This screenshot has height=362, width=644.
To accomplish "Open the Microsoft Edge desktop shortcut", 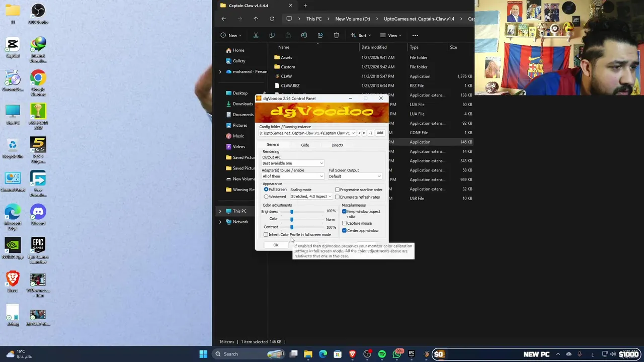I will click(13, 217).
